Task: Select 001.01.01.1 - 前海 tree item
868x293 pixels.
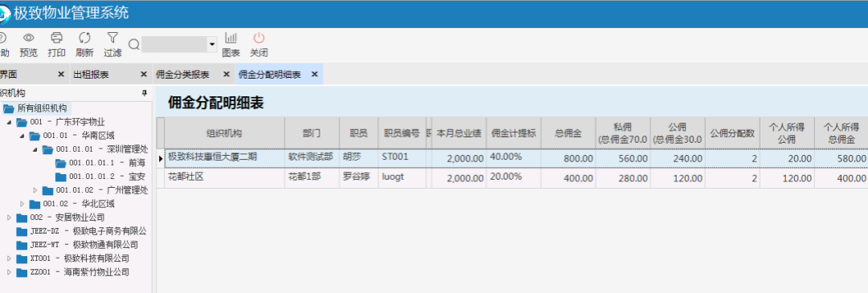Action: point(107,163)
